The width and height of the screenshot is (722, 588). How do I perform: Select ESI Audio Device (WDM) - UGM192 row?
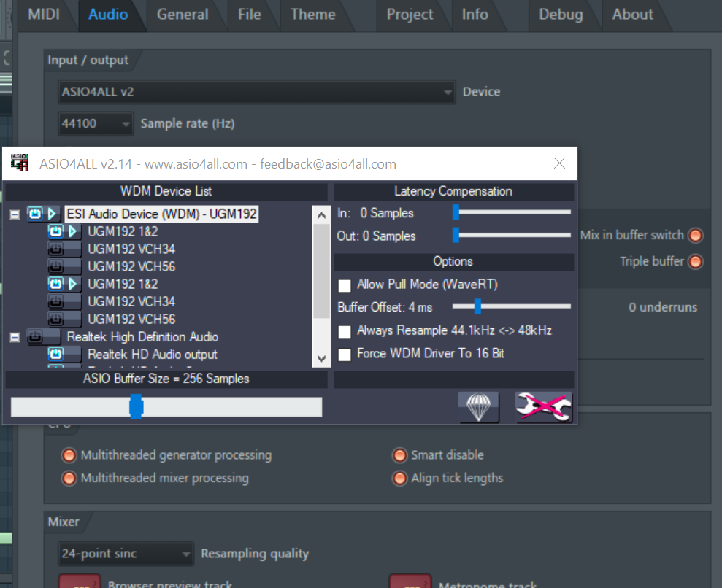161,214
